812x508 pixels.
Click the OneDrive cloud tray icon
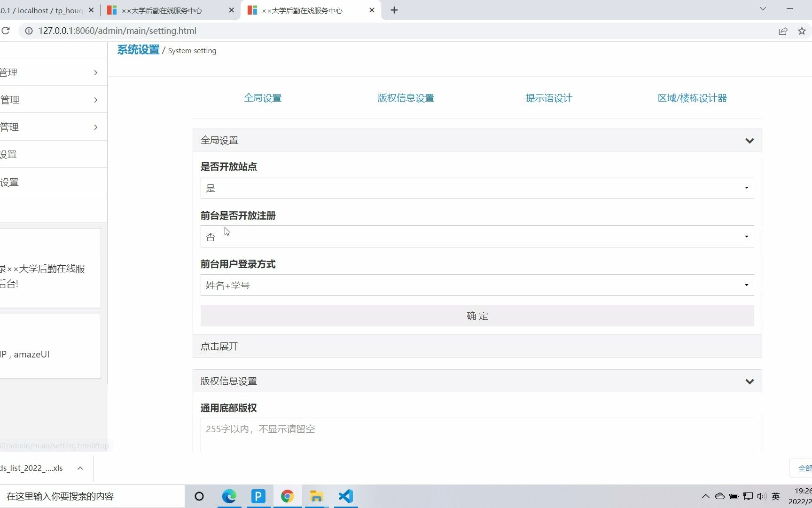point(719,496)
